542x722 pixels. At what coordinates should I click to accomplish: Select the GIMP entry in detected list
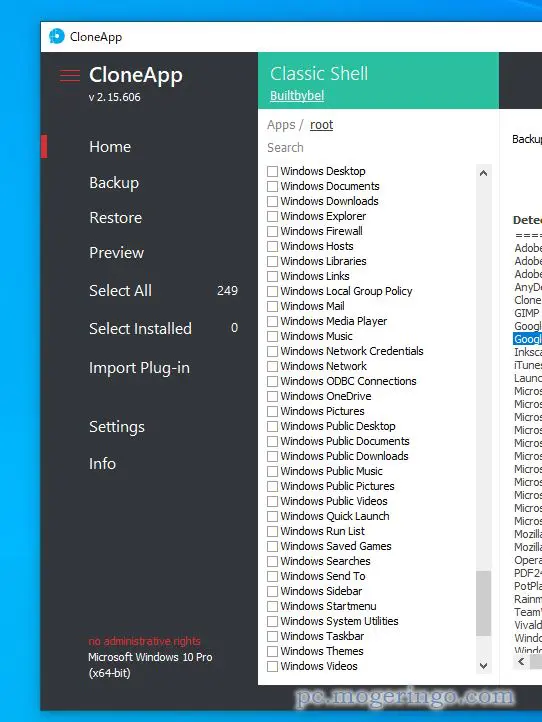click(x=527, y=313)
